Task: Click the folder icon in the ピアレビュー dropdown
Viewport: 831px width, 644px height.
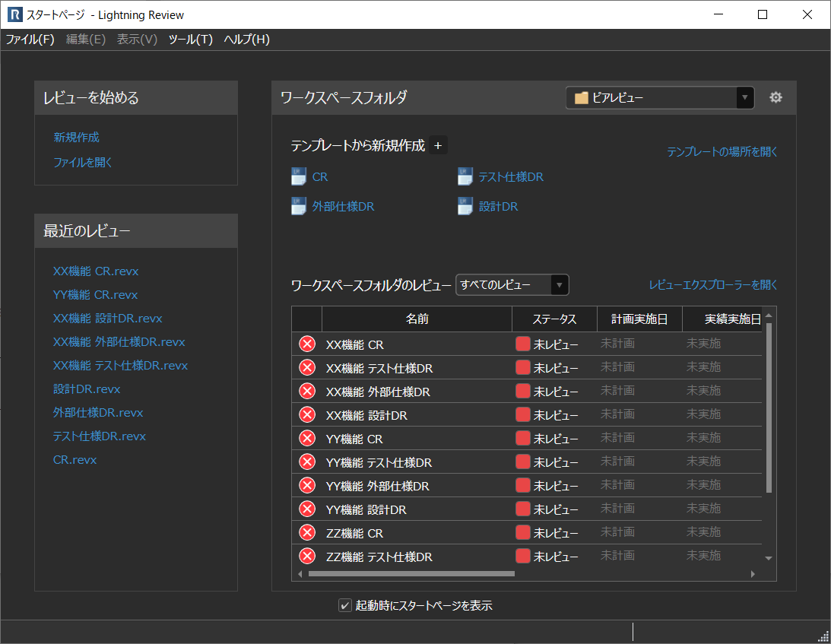Action: [582, 98]
